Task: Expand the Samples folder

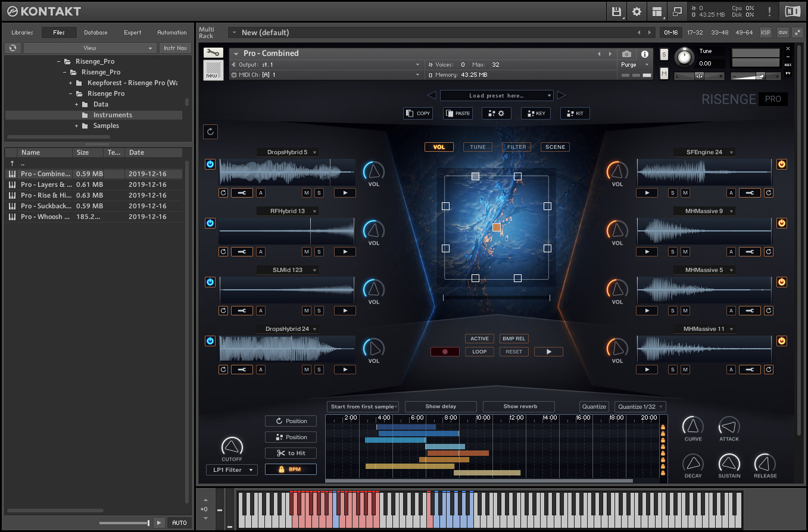Action: [77, 126]
